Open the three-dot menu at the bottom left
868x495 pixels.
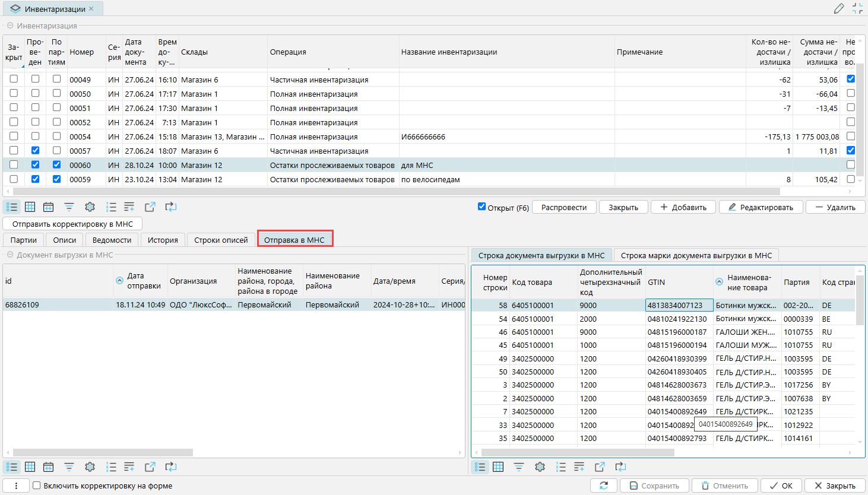pyautogui.click(x=16, y=486)
